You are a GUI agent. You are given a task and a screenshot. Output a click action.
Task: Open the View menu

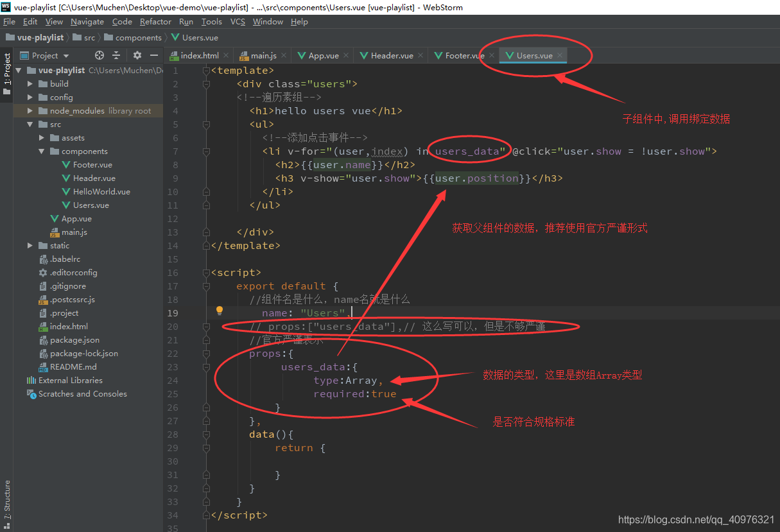[54, 22]
